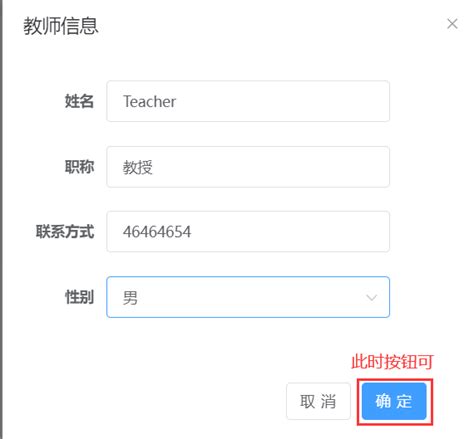Click the 教师信息 dialog title
Viewport: 474px width, 439px height.
61,26
